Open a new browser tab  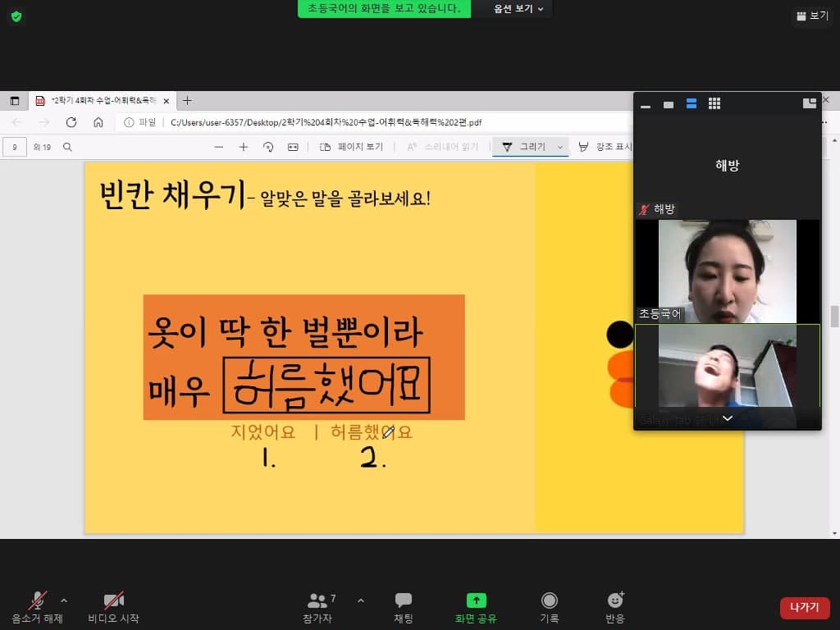click(187, 101)
